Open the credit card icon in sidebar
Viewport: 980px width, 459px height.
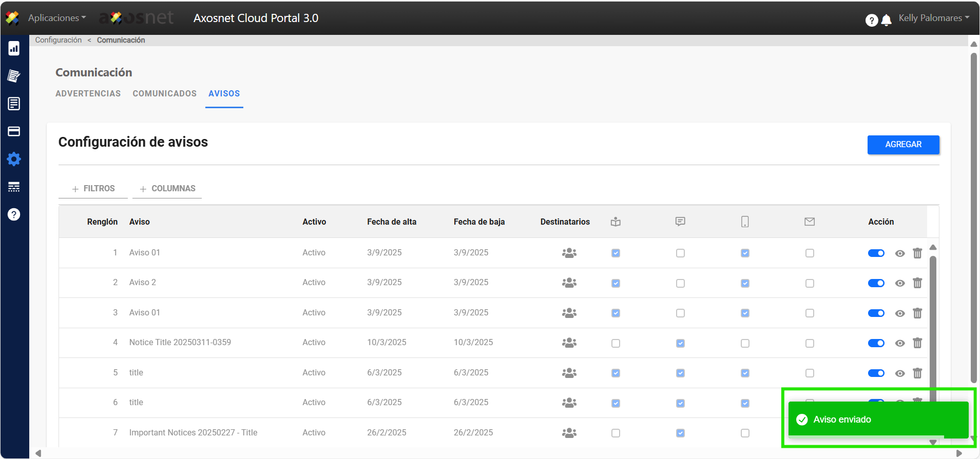click(x=14, y=131)
